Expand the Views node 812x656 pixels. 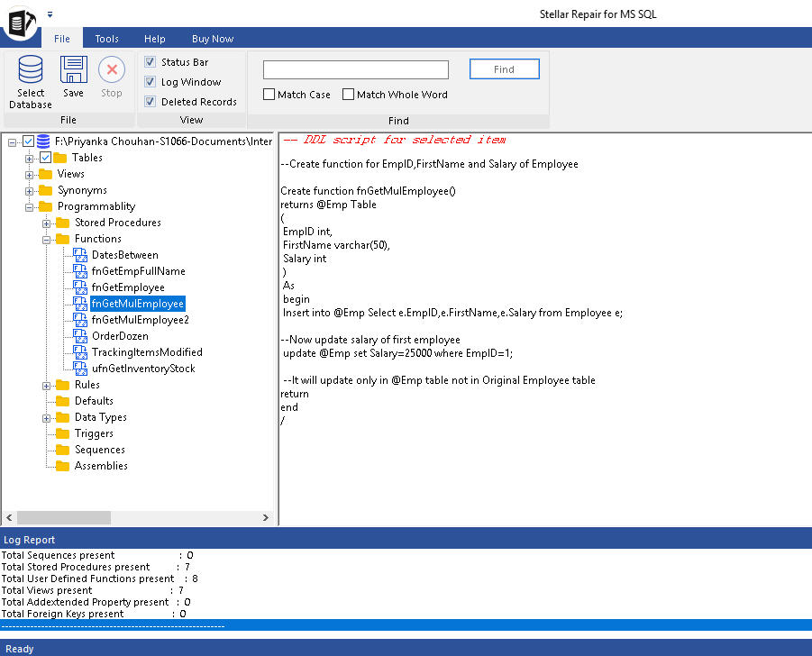[x=29, y=175]
